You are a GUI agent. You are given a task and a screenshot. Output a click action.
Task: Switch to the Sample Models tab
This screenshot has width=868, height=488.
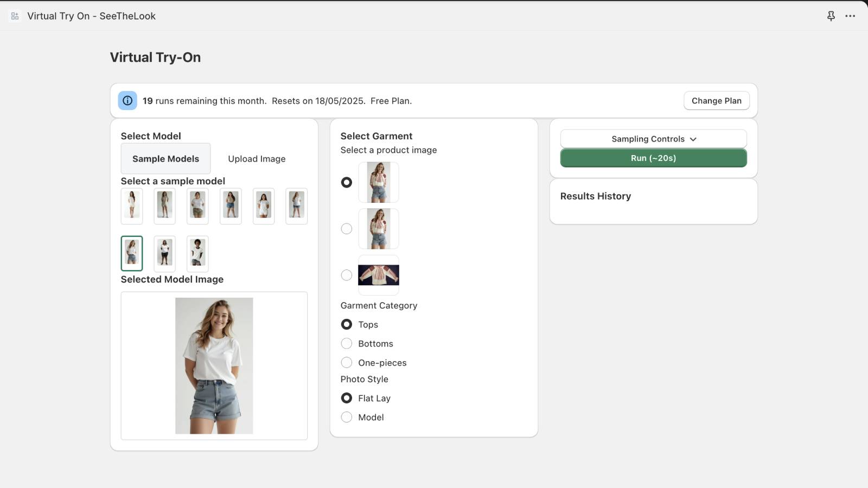coord(165,158)
